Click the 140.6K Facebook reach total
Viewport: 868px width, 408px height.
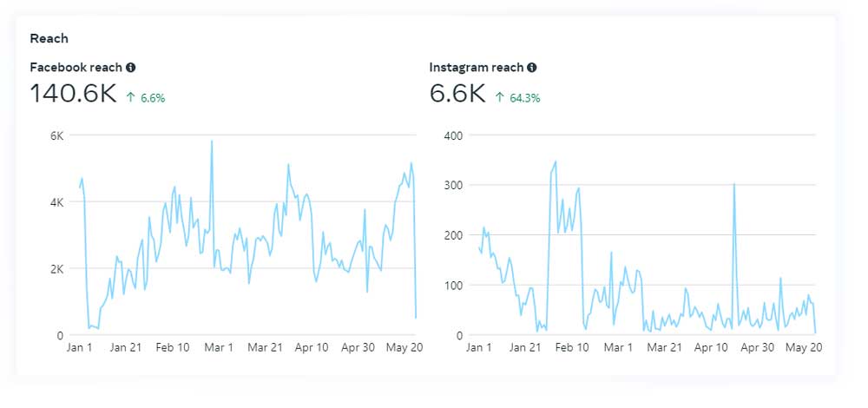pyautogui.click(x=73, y=95)
